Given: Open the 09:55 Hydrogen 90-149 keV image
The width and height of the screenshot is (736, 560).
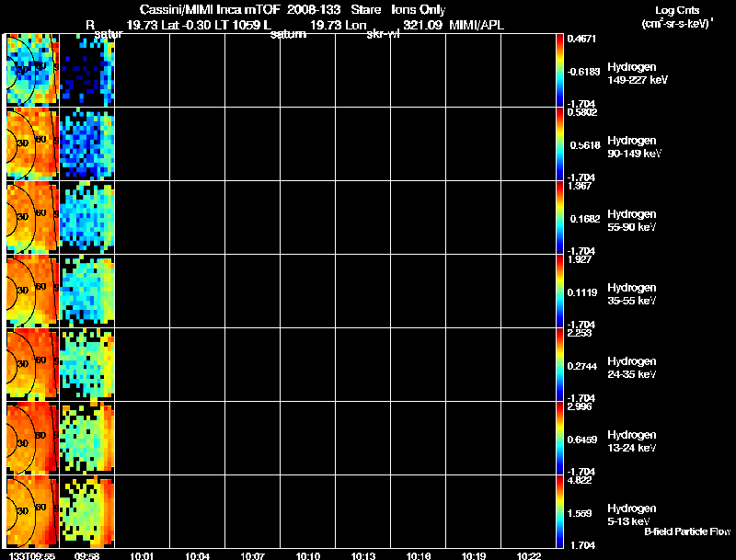Looking at the screenshot, I should click(x=32, y=143).
